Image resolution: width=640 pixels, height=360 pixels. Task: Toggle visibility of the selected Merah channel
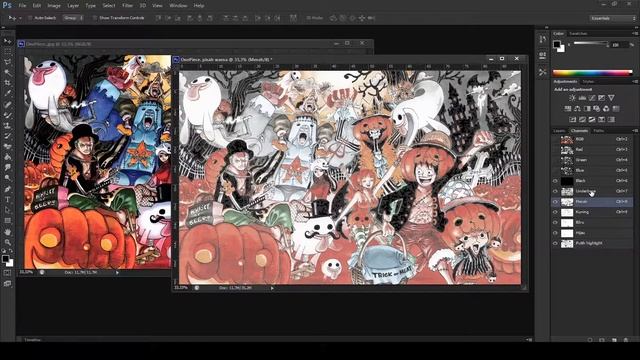click(555, 202)
